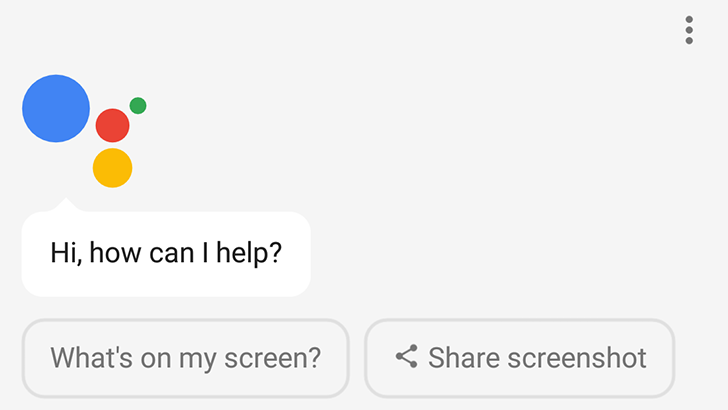Click the greeting bubble's pointer tail
Viewport: 728px width, 410px height.
pos(66,205)
